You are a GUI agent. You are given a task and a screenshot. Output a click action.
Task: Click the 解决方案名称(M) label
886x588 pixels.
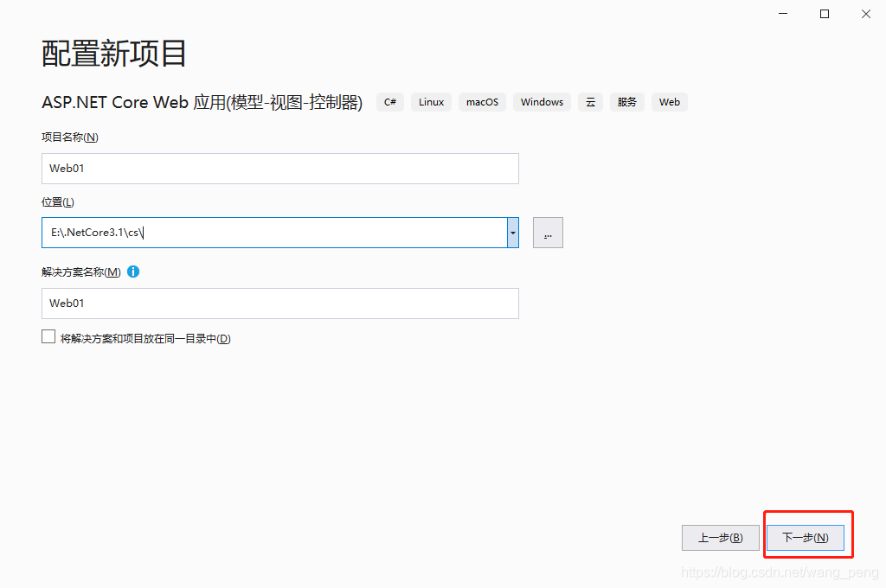pos(80,272)
